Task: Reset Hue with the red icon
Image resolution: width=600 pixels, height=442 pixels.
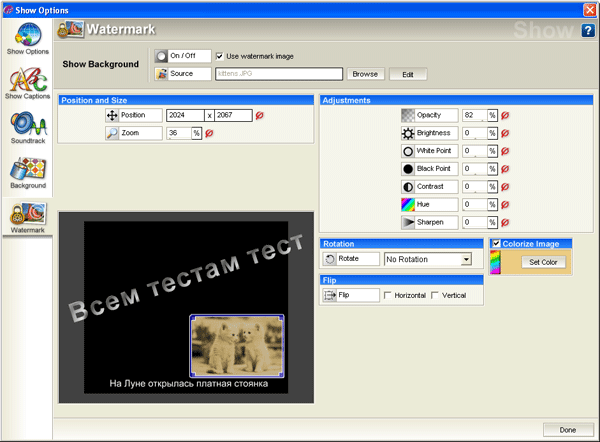Action: tap(505, 204)
